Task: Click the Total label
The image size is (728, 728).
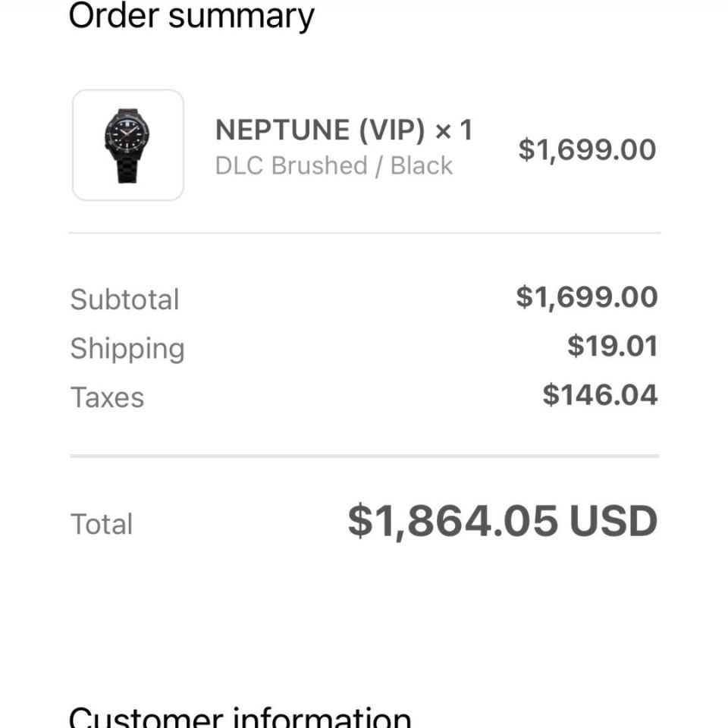Action: point(102,524)
